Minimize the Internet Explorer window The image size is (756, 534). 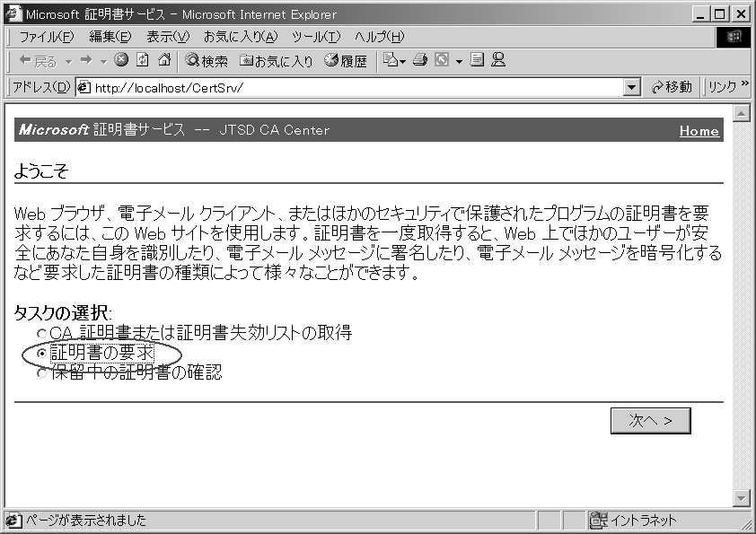point(700,14)
